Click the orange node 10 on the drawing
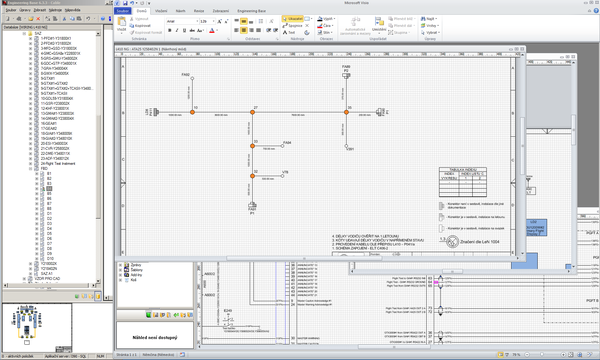The image size is (600, 360). tap(192, 112)
